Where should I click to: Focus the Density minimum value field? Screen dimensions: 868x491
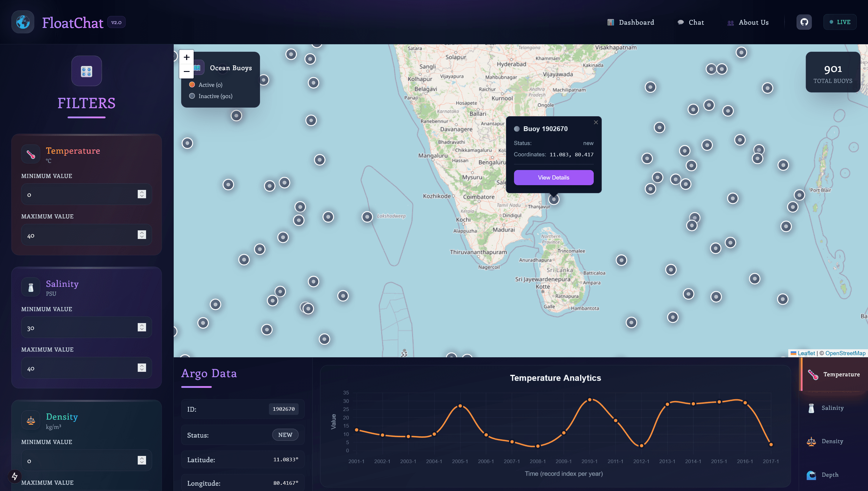pyautogui.click(x=86, y=460)
